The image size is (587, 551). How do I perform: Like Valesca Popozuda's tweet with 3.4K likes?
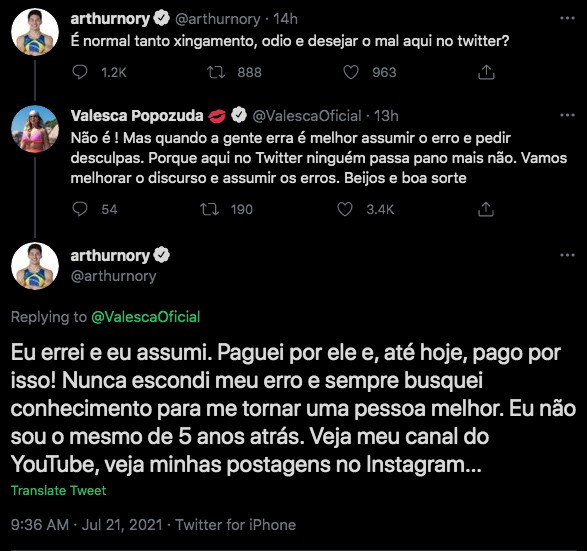(x=345, y=209)
